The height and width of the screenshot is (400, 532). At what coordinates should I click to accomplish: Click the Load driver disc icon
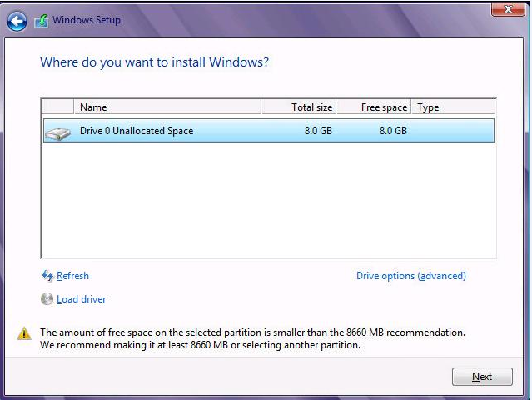pyautogui.click(x=47, y=299)
